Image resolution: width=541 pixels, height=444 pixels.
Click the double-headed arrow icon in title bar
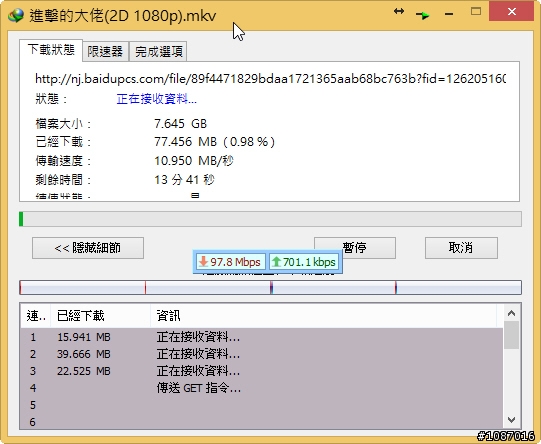(399, 11)
